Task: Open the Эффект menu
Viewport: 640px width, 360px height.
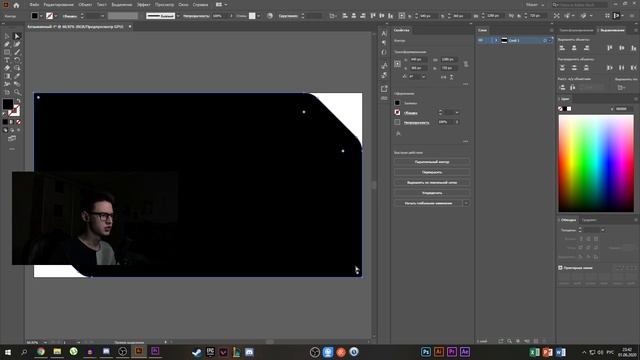Action: coord(143,5)
